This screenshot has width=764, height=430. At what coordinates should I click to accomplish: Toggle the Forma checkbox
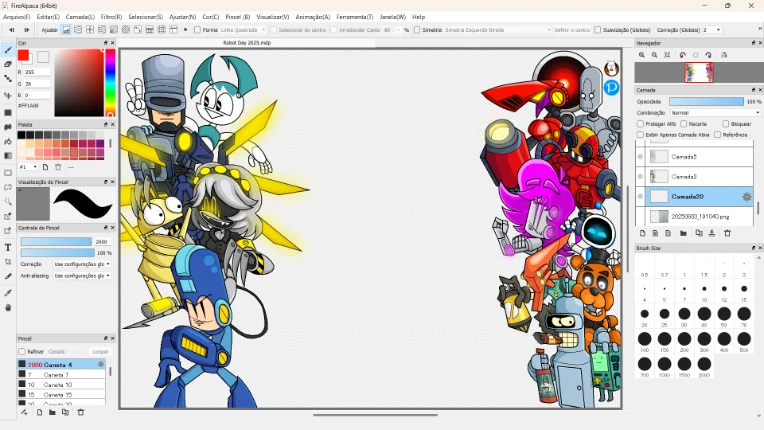point(197,30)
